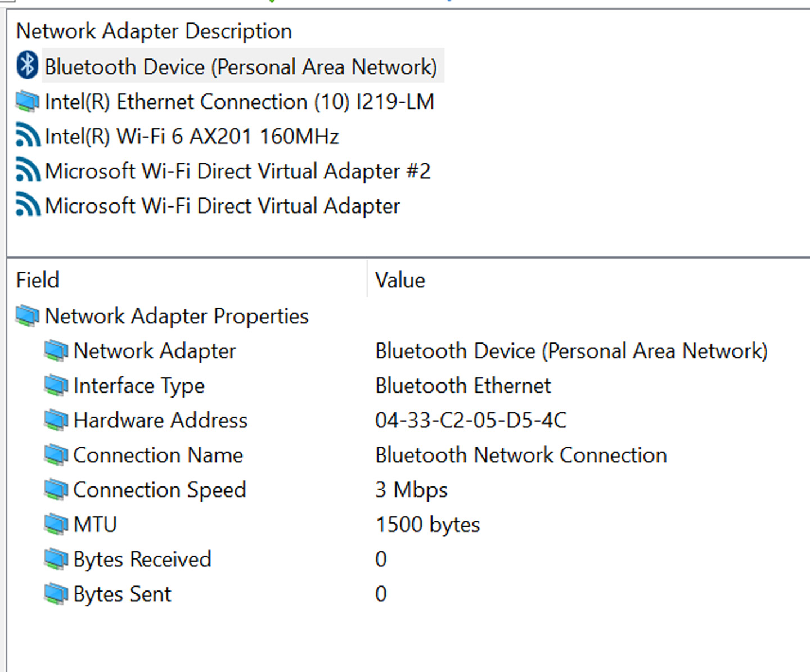810x672 pixels.
Task: Click the icon beside Hardware Address
Action: point(56,420)
